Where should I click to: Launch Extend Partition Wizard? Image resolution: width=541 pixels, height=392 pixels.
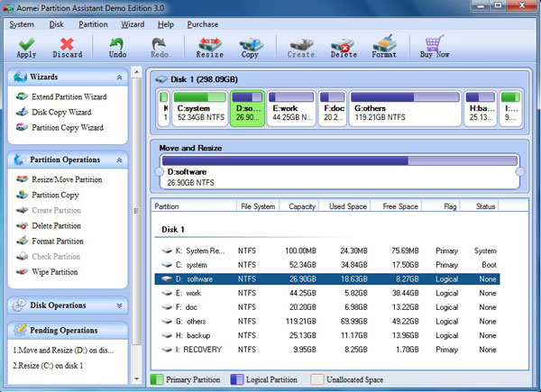pos(69,96)
